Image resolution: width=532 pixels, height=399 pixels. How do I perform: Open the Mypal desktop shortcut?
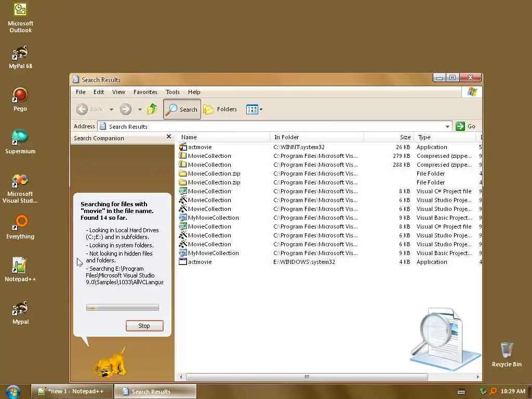(20, 312)
